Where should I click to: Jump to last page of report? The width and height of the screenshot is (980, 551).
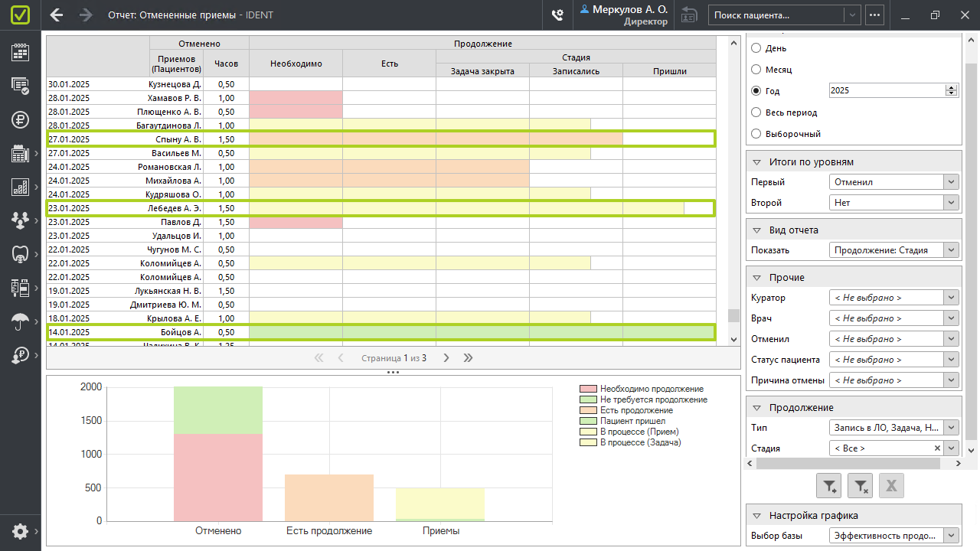point(468,357)
